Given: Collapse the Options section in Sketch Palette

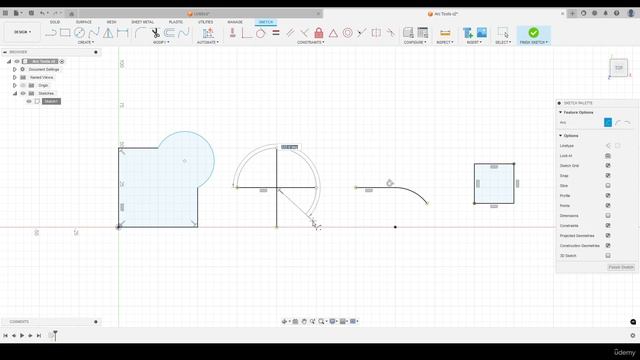Looking at the screenshot, I should point(560,136).
